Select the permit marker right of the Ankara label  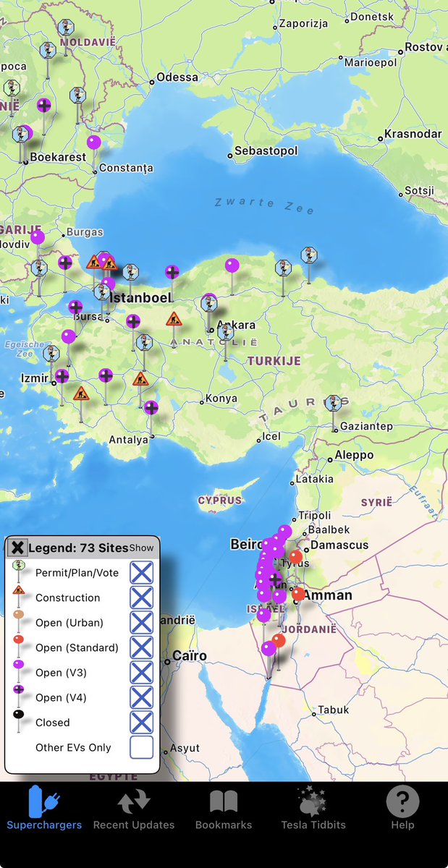coord(226,332)
